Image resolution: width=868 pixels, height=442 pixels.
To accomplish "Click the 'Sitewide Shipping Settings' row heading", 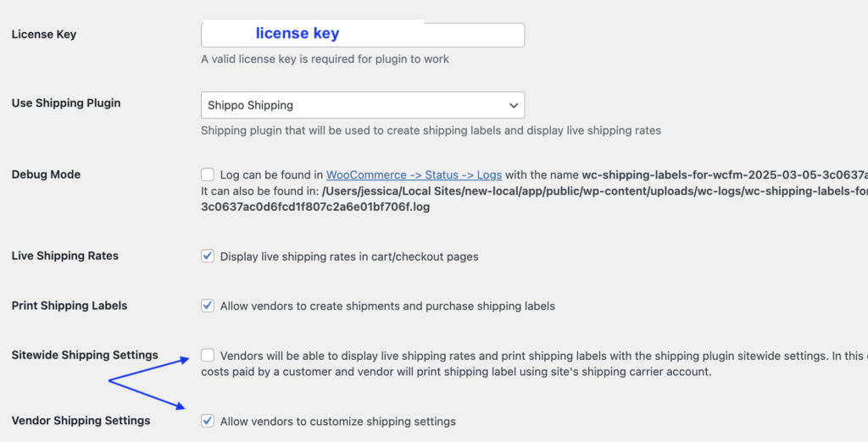I will pos(85,355).
